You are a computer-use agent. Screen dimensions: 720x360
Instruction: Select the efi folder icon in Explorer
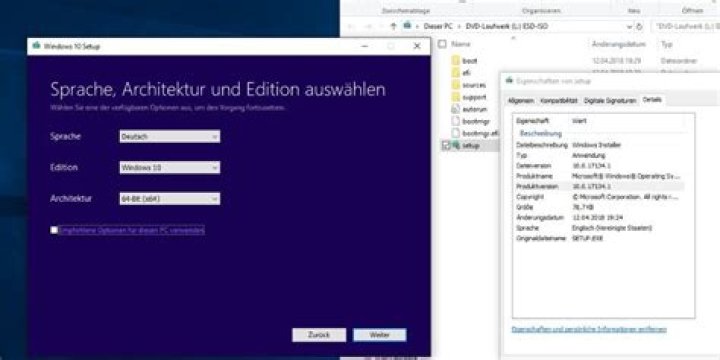(456, 73)
